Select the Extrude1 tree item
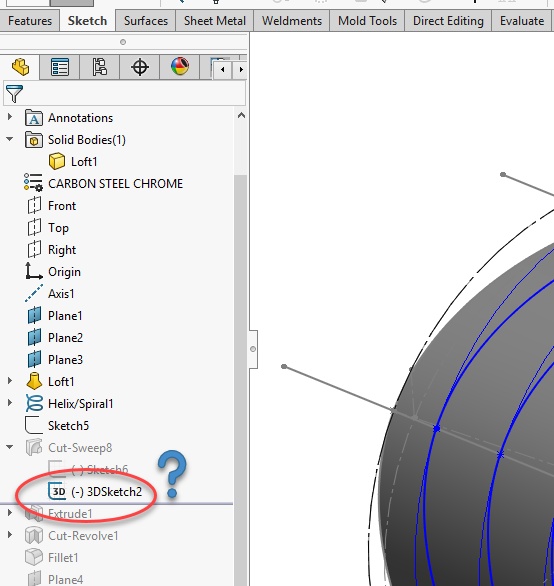554x586 pixels. (70, 514)
